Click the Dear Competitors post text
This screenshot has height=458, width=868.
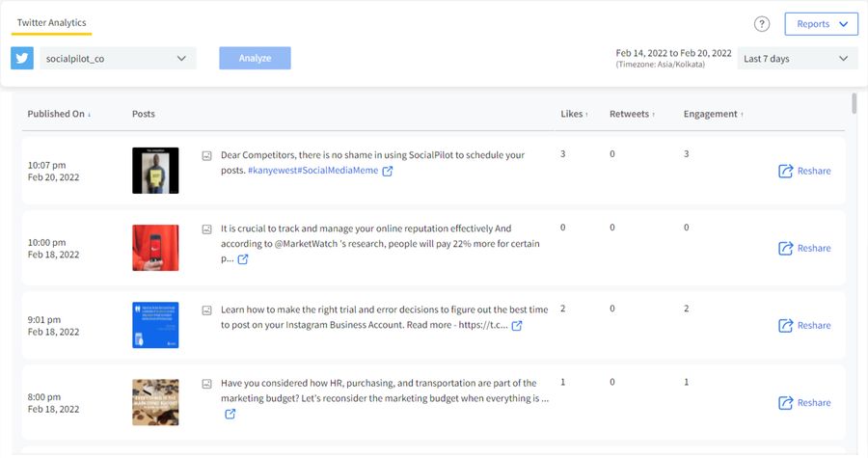point(372,163)
